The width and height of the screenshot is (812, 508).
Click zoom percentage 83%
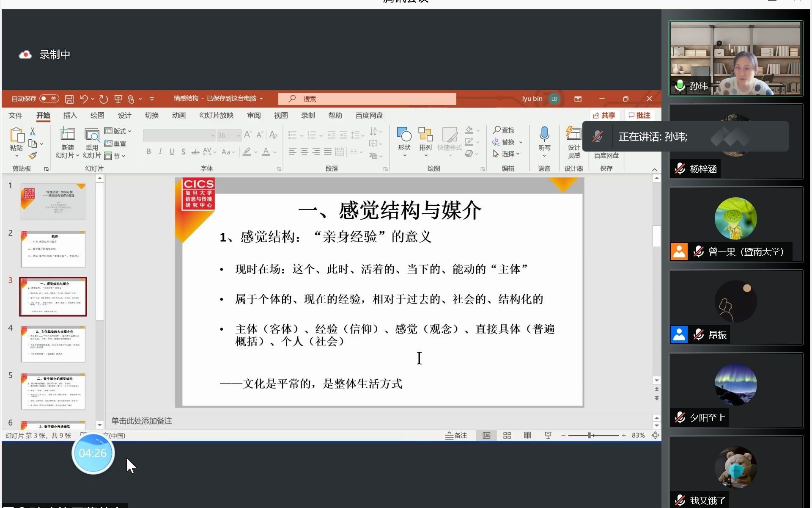(x=638, y=435)
